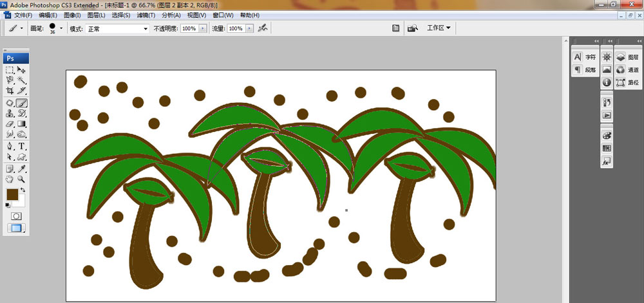Open the brush preset picker dropdown
The width and height of the screenshot is (644, 303).
[x=61, y=28]
